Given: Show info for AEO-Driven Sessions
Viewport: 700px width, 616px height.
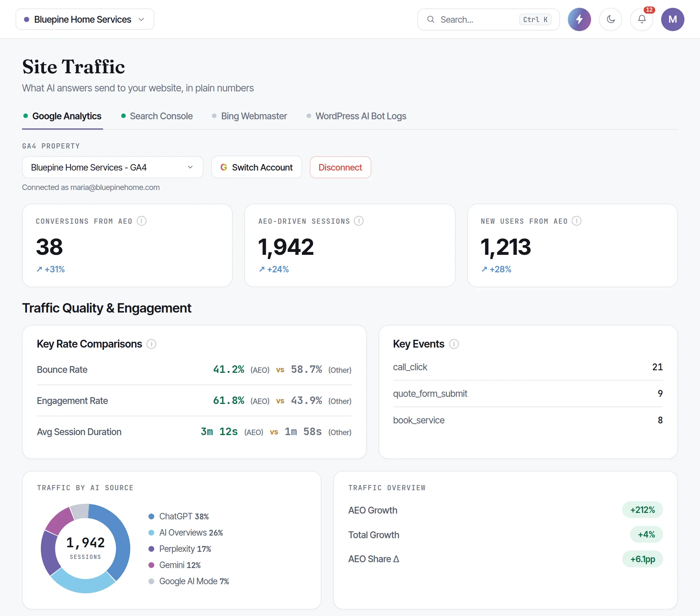Looking at the screenshot, I should (x=358, y=221).
